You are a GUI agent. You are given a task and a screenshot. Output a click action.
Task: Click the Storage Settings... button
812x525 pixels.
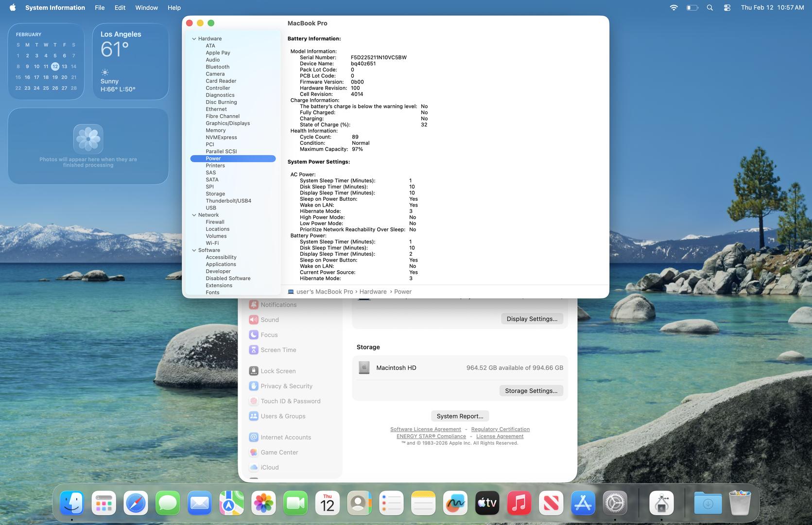[531, 391]
